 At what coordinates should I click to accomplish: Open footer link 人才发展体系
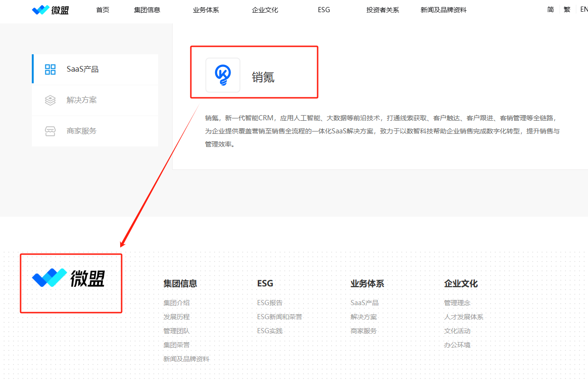click(464, 317)
